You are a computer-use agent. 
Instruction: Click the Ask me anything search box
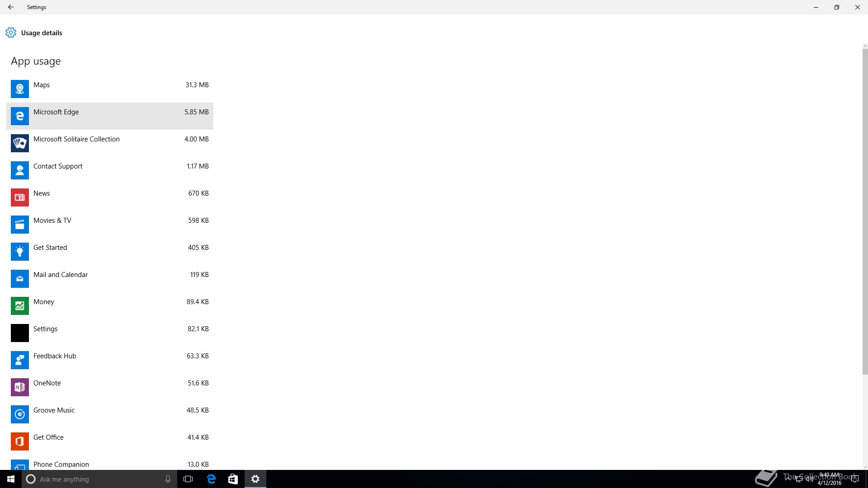click(99, 479)
